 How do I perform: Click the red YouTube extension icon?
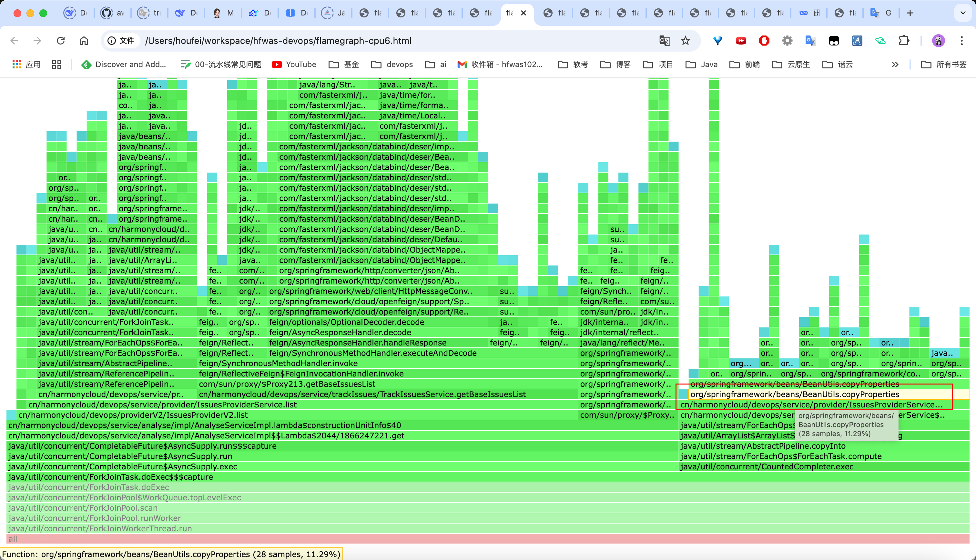[741, 41]
